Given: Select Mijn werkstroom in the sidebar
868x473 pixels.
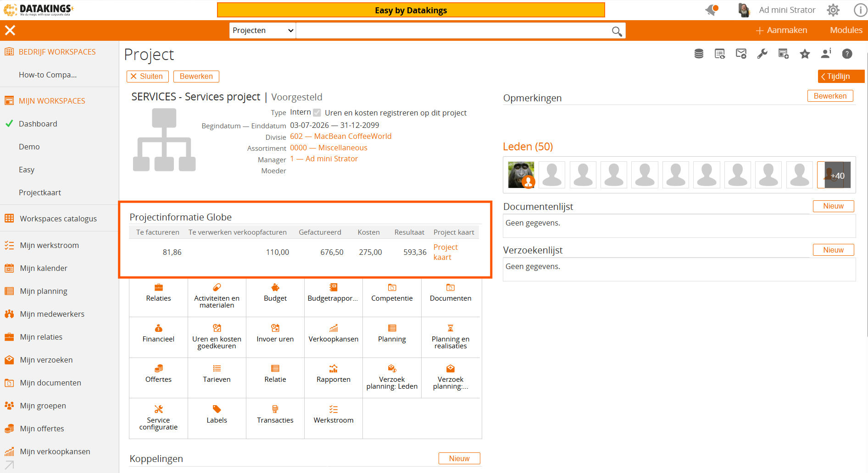Looking at the screenshot, I should tap(49, 245).
